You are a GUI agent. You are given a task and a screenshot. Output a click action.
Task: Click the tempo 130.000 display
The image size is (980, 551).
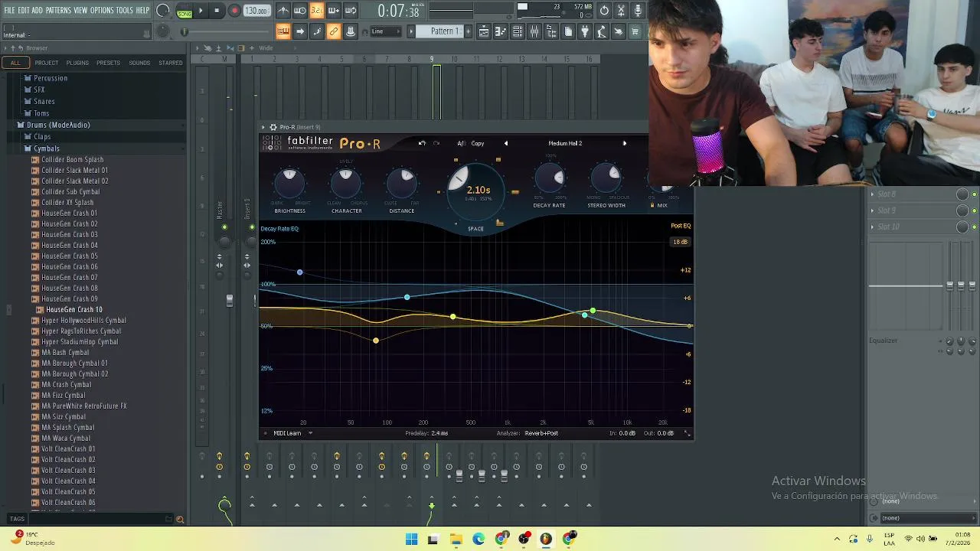click(x=256, y=11)
